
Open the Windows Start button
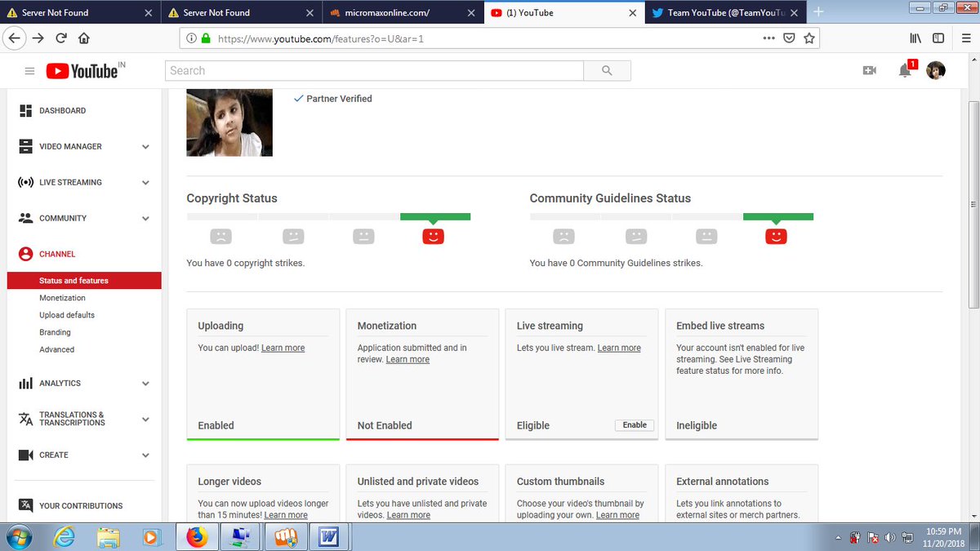coord(17,537)
